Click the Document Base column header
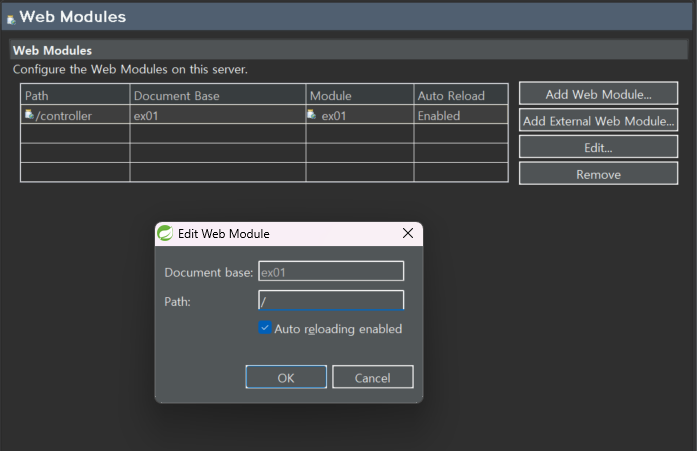Image resolution: width=697 pixels, height=451 pixels. [x=218, y=95]
